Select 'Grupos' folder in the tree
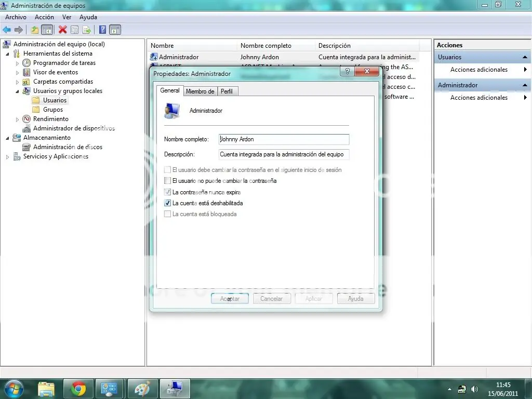 (52, 110)
